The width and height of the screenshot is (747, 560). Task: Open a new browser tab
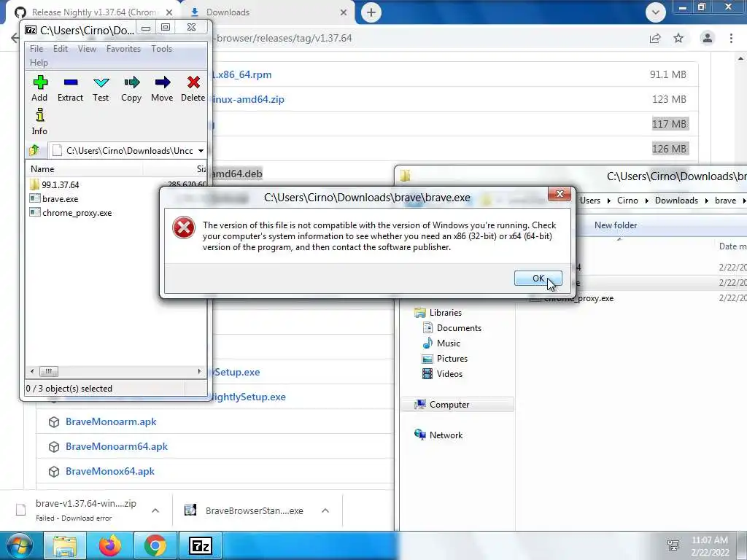pyautogui.click(x=371, y=12)
